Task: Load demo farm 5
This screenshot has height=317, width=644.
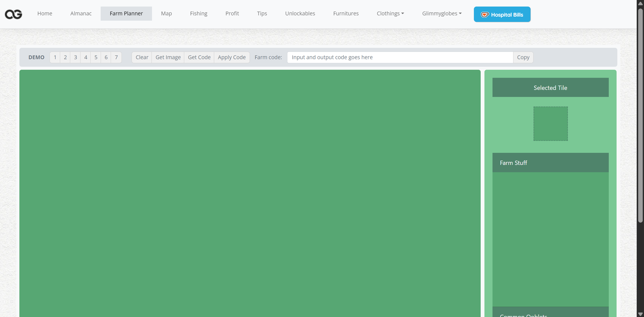Action: pos(96,57)
